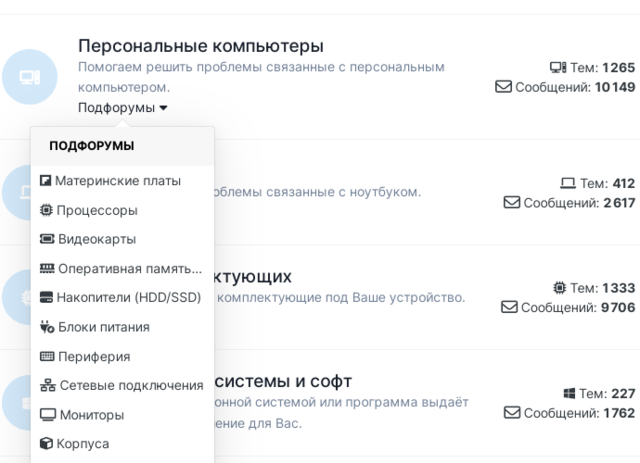Click the Windows logo icon beside Тем: 227

569,393
